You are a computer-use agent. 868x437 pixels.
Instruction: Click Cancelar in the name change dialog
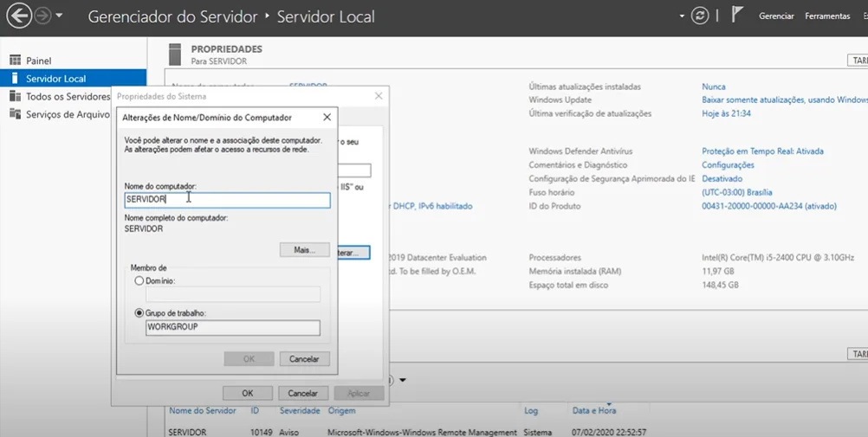[304, 359]
